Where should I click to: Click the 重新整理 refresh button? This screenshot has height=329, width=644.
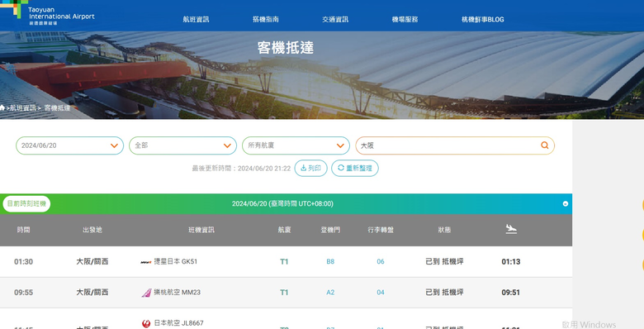pos(355,168)
